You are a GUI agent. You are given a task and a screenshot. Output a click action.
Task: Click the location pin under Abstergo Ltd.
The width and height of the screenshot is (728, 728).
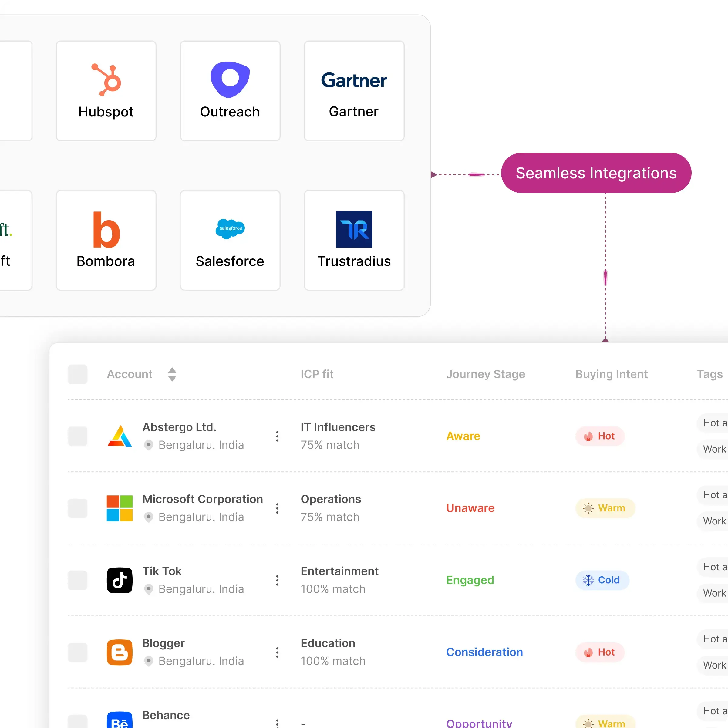coord(148,445)
